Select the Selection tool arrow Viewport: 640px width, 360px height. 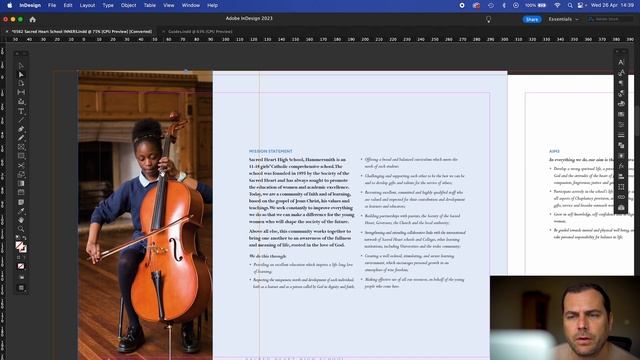click(x=21, y=66)
